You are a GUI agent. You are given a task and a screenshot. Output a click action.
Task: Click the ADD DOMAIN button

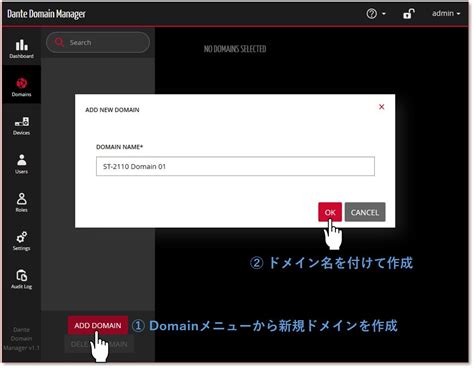(98, 325)
